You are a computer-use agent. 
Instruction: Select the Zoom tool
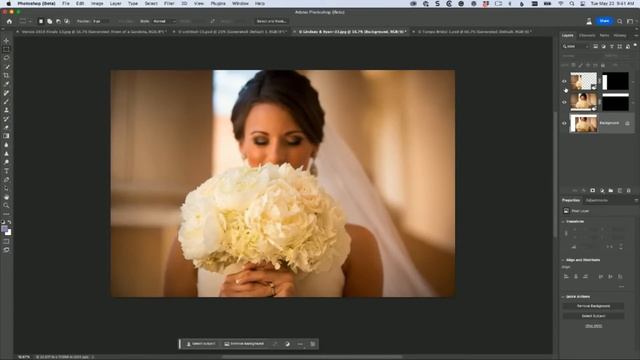(6, 206)
